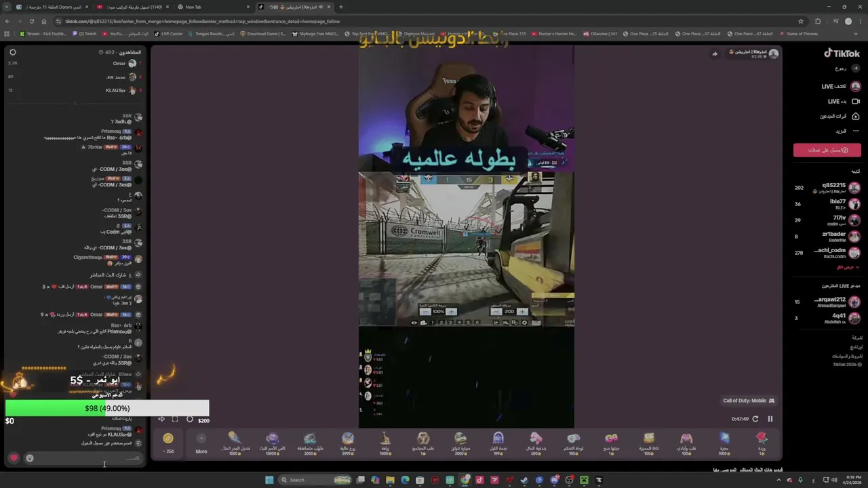Open 7l7lv in following list
The image size is (868, 488).
point(827,220)
